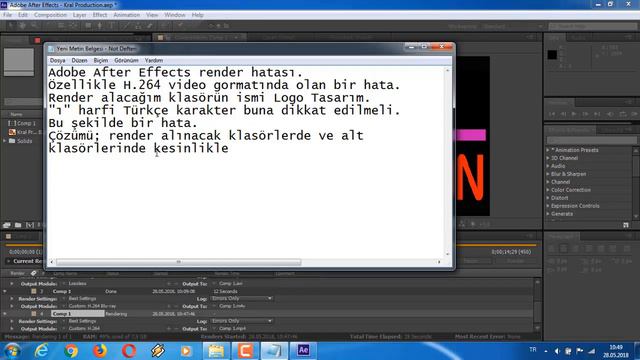Screen dimensions: 640x360
Task: Click the volume icon in system tray
Action: point(557,351)
